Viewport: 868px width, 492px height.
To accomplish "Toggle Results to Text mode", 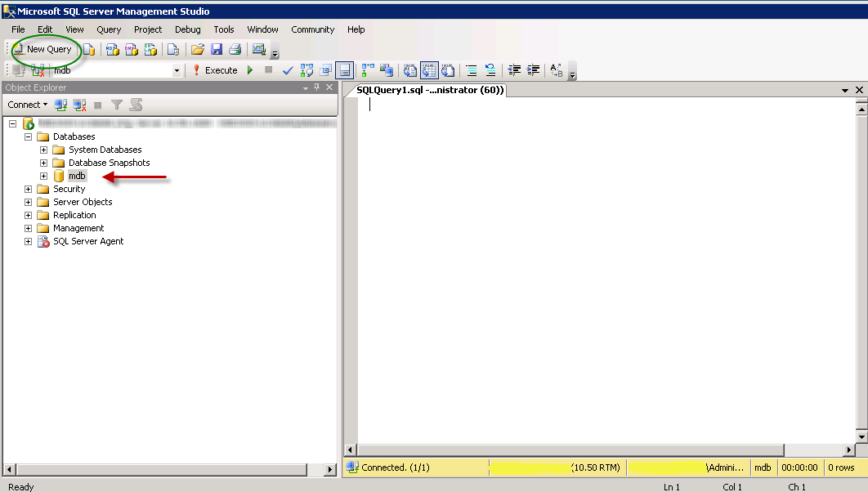I will [410, 70].
